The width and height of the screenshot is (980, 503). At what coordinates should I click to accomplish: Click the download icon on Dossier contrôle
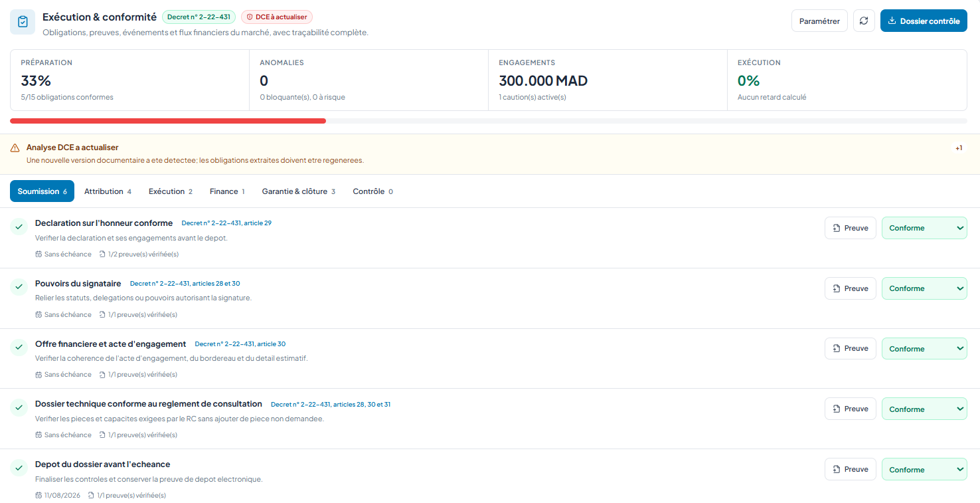click(892, 21)
